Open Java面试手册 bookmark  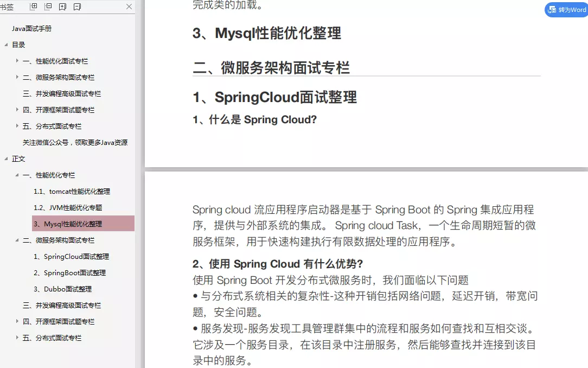pos(32,29)
